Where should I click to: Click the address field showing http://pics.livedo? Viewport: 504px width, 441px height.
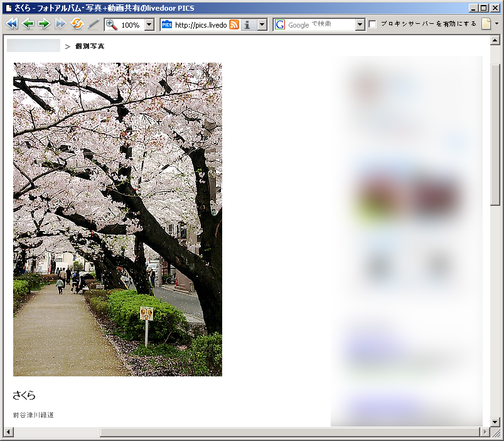coord(201,24)
